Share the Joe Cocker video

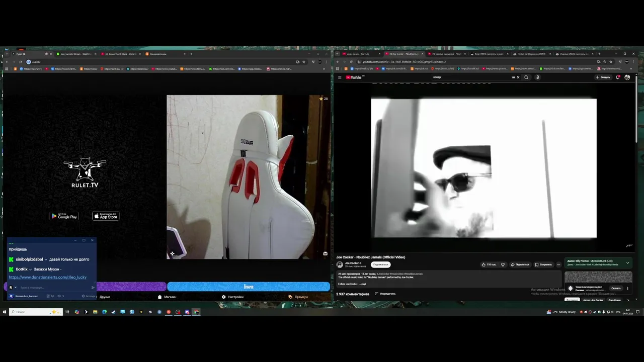click(520, 264)
